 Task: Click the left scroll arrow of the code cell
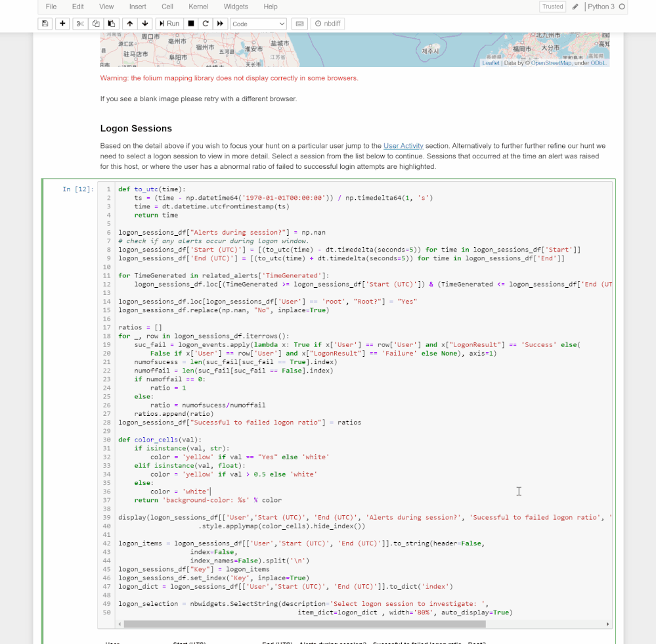tap(120, 624)
